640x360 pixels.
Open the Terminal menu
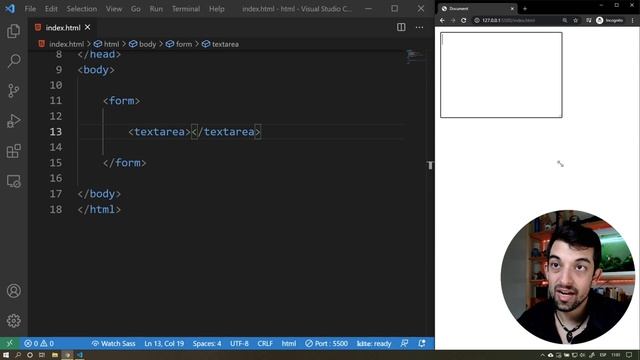point(186,9)
